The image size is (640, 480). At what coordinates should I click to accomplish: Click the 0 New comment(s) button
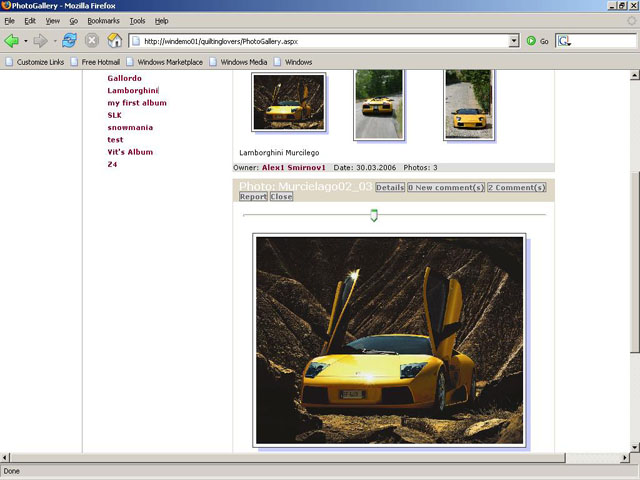coord(446,187)
